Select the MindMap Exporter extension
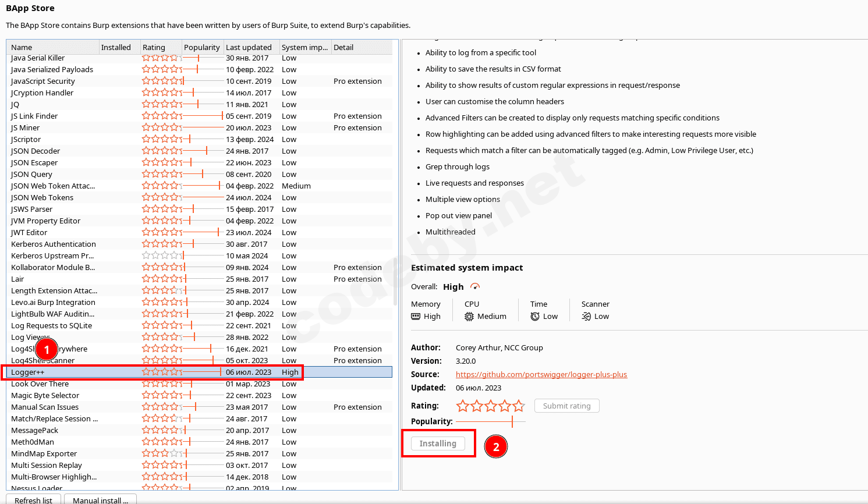 (199, 453)
